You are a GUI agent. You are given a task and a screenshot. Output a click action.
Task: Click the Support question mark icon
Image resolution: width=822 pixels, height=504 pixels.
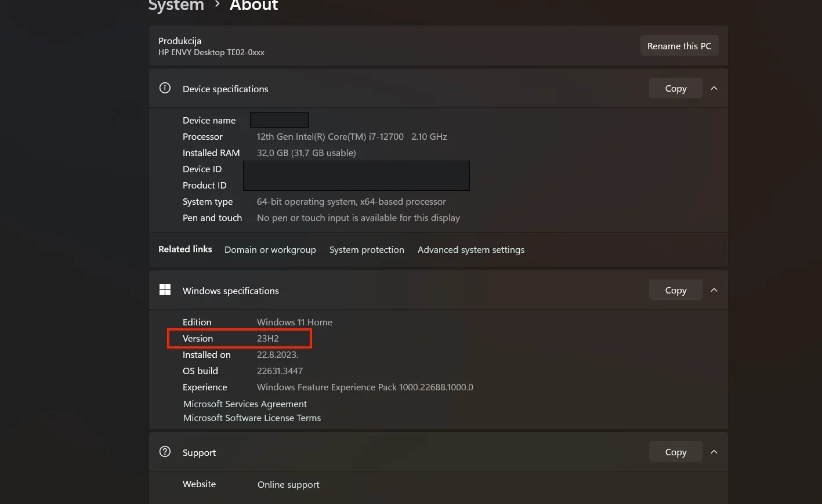(x=165, y=452)
